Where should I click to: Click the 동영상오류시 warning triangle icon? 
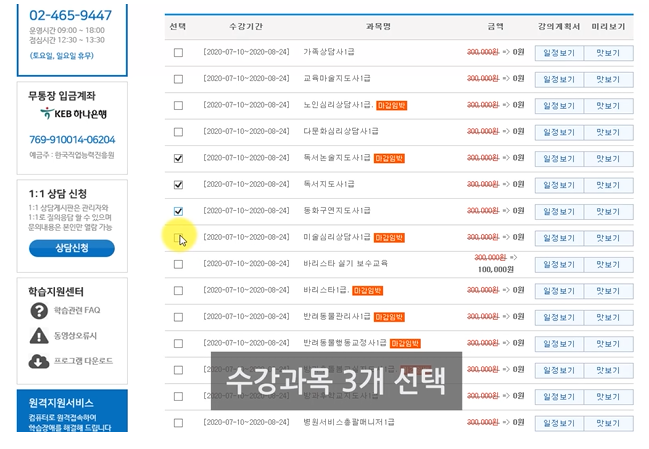pyautogui.click(x=39, y=336)
